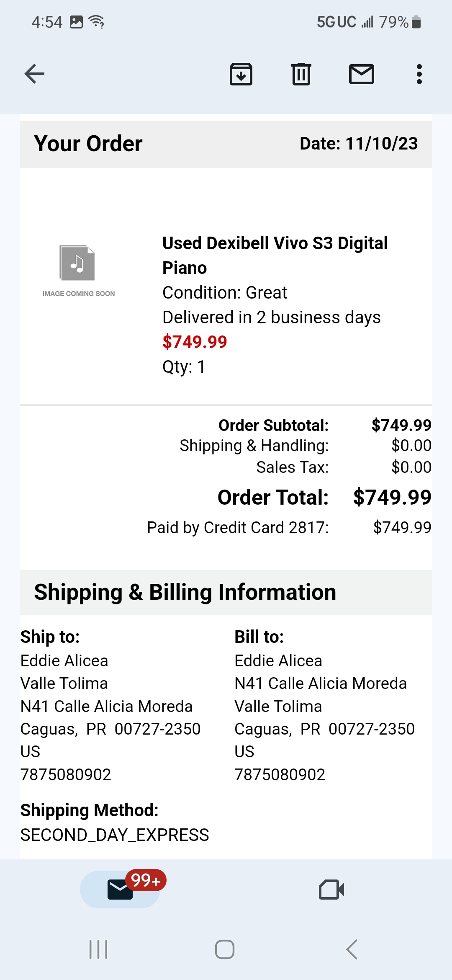The image size is (452, 980).
Task: Tap the Shipping & Billing Information header
Action: pos(185,592)
